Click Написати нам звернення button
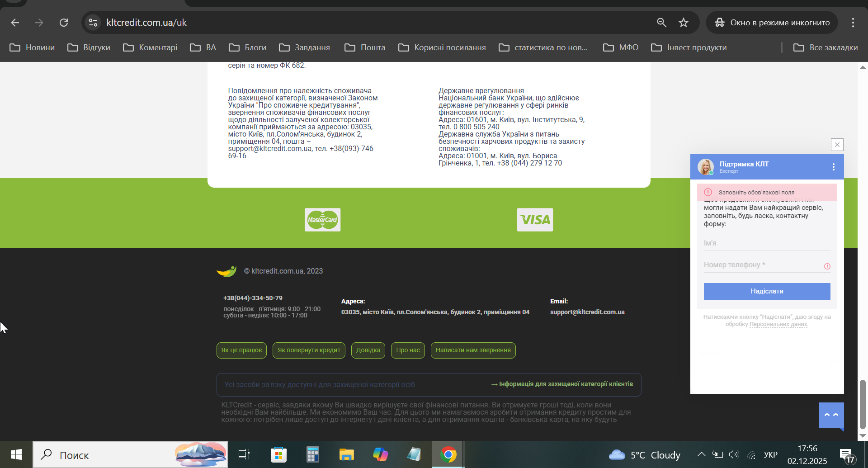 pyautogui.click(x=473, y=350)
